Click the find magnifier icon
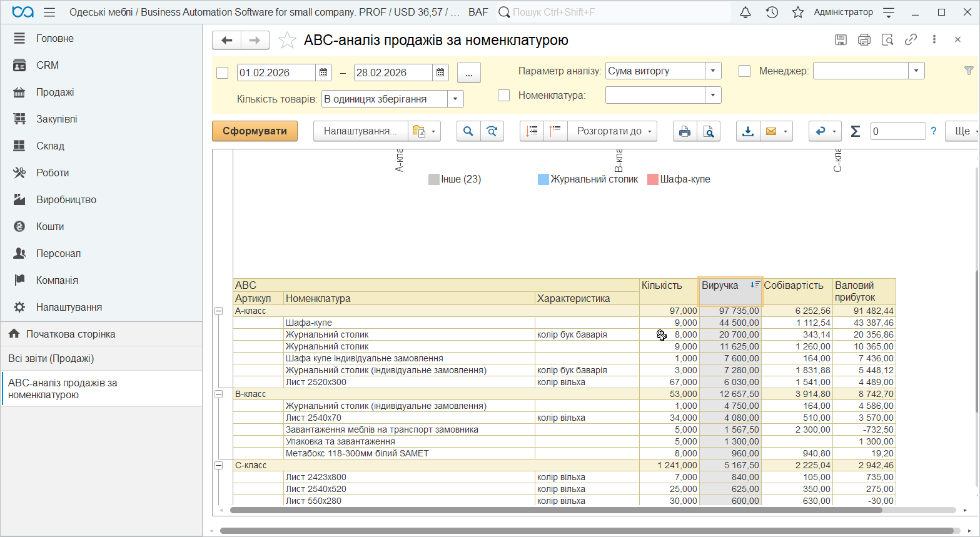 pos(468,131)
